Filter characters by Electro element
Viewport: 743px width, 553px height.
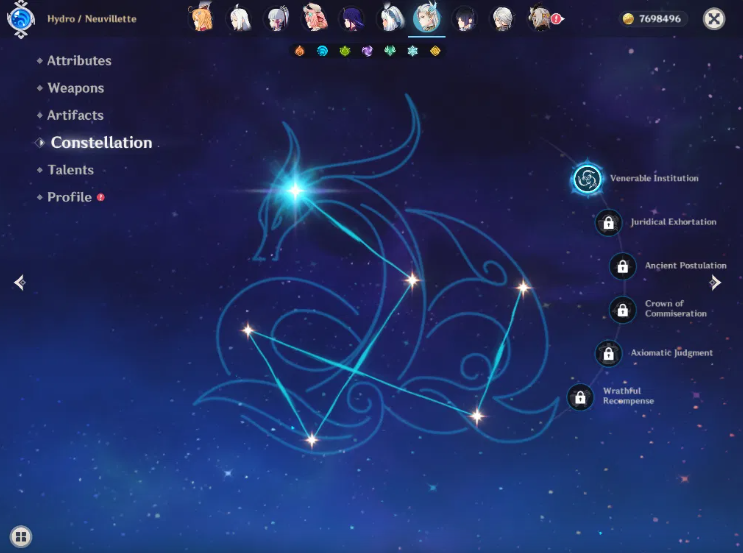367,51
